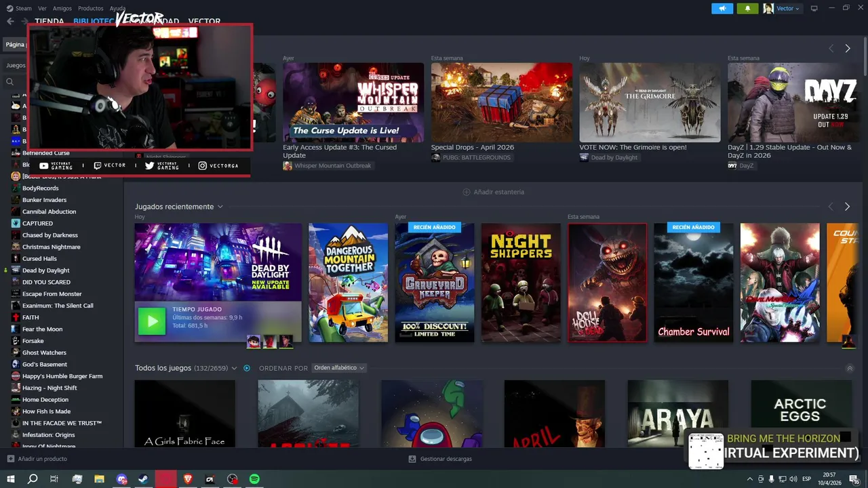Open The Grimoire vote news card
This screenshot has height=488, width=868.
pyautogui.click(x=650, y=102)
